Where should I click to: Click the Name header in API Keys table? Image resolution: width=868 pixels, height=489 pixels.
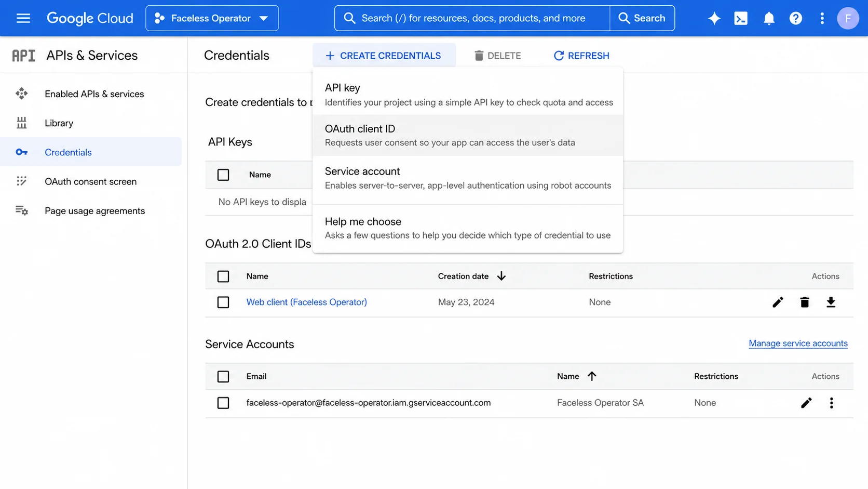(260, 175)
